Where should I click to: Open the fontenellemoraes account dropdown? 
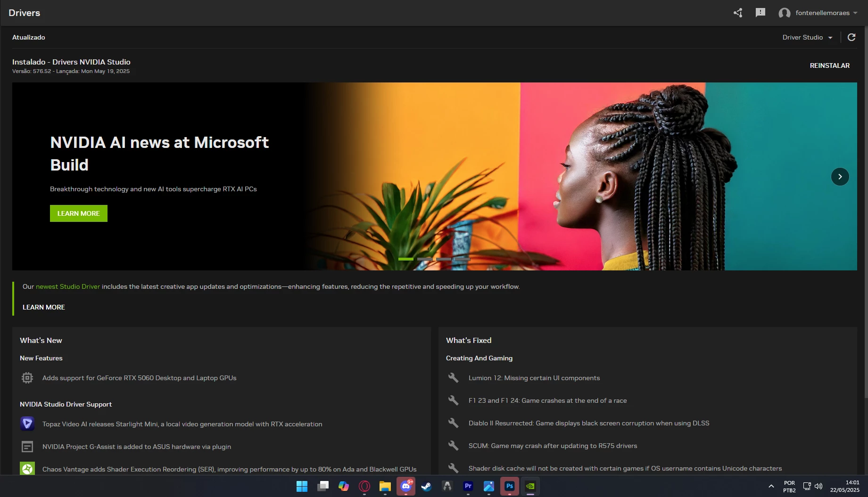click(x=826, y=13)
